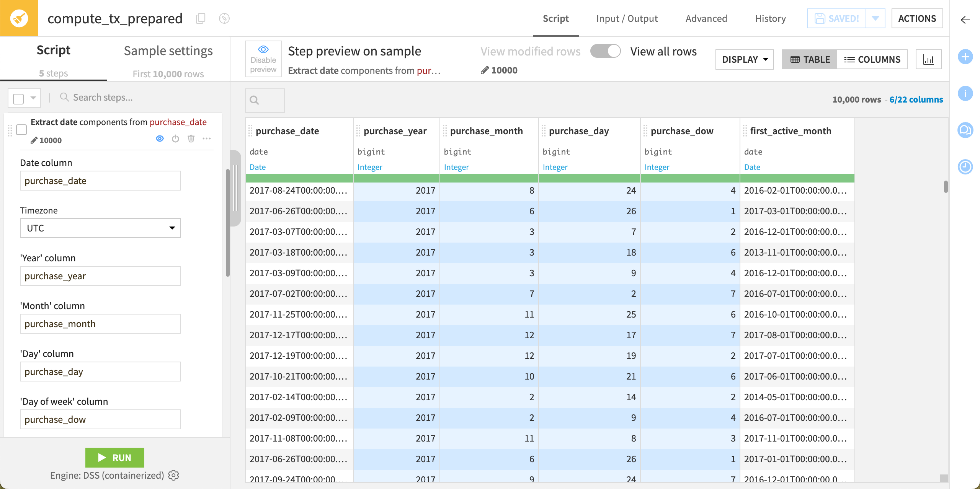
Task: Toggle preview highlighting with the eye icon
Action: click(160, 139)
